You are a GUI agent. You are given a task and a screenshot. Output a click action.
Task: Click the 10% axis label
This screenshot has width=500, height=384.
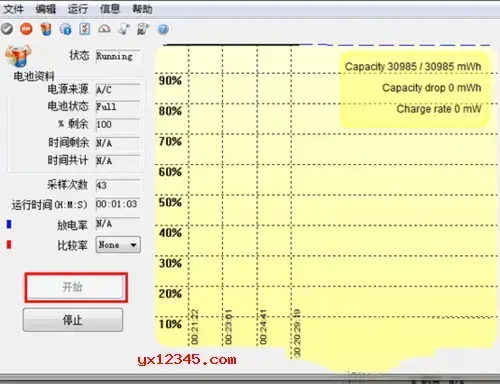(x=170, y=324)
